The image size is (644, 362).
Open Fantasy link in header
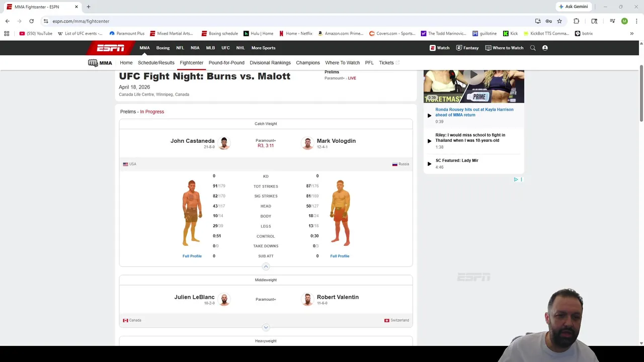(467, 48)
